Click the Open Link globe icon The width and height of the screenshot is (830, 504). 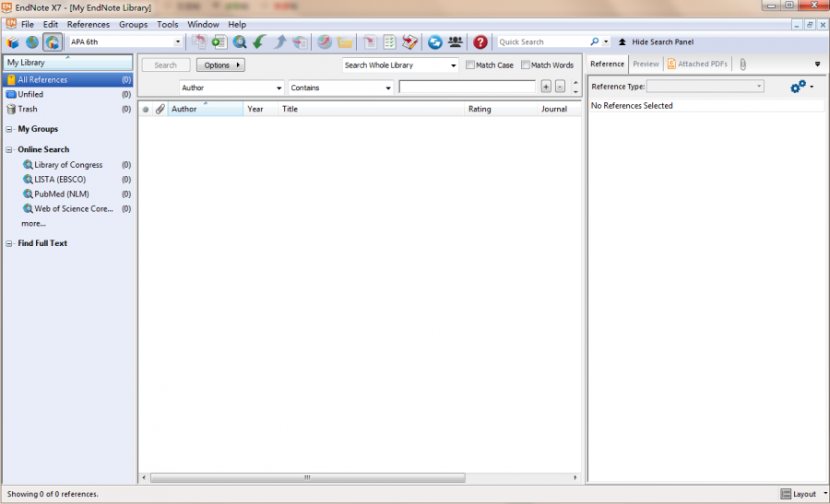[x=325, y=41]
